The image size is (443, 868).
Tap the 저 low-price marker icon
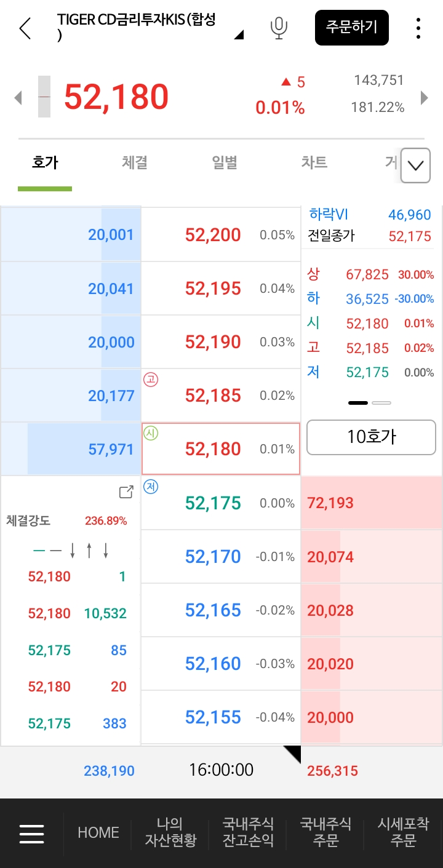point(151,487)
